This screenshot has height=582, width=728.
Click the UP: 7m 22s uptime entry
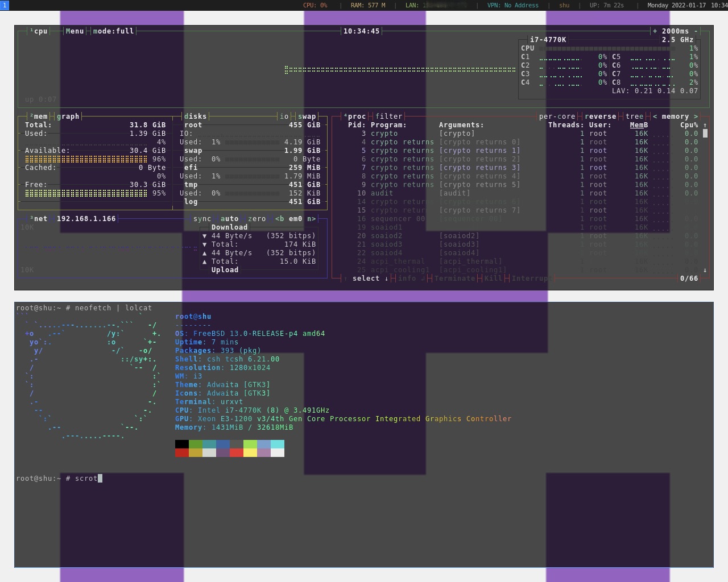607,5
